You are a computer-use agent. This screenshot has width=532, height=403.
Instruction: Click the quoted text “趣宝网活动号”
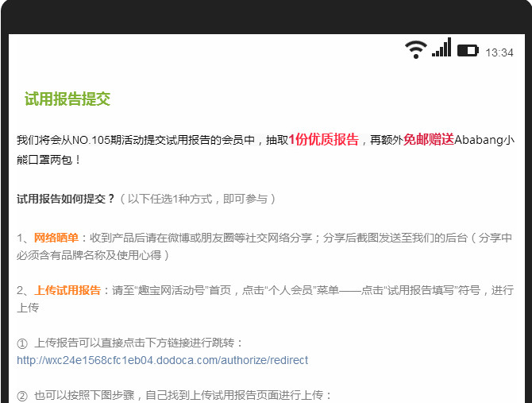pyautogui.click(x=172, y=290)
